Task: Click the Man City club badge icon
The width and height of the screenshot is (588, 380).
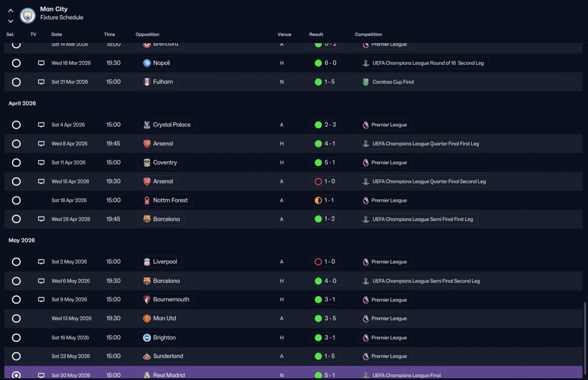Action: [x=28, y=16]
